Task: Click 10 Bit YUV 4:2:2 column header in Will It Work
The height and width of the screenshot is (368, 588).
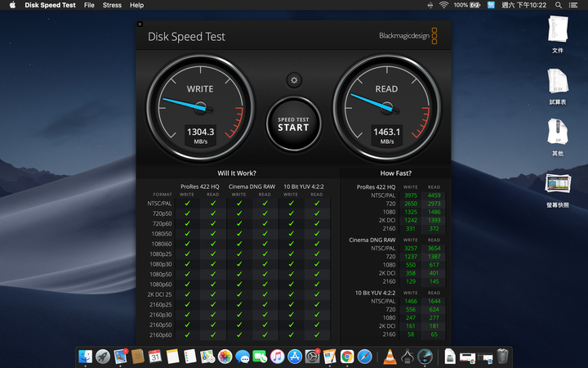Action: pyautogui.click(x=304, y=186)
